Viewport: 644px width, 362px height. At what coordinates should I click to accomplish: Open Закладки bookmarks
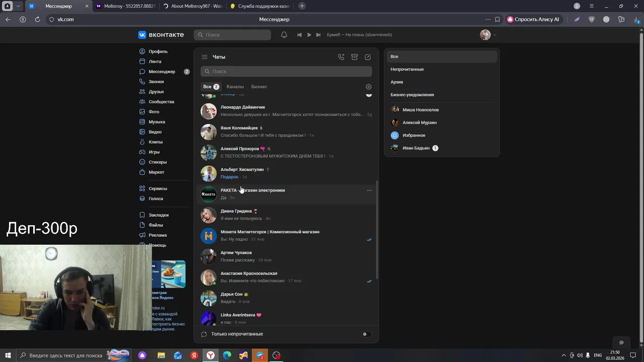click(x=158, y=215)
